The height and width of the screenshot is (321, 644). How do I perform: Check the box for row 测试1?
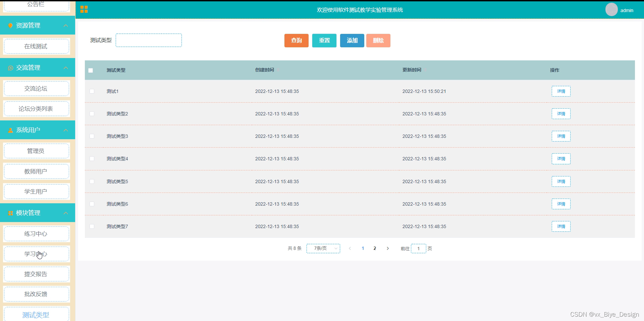[92, 91]
